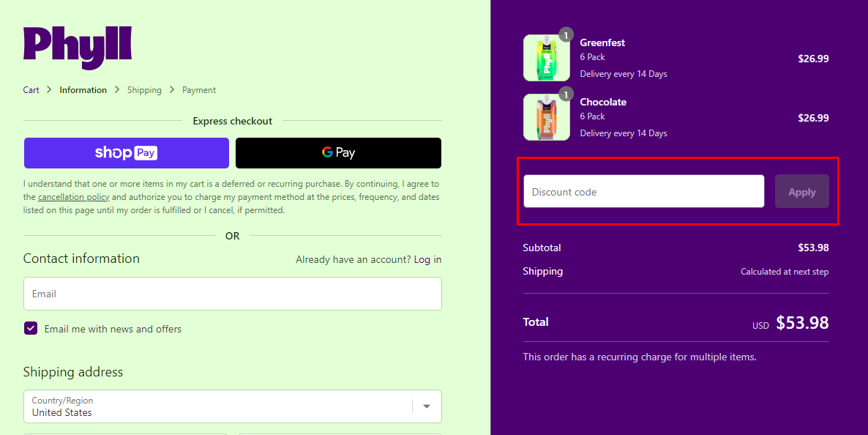Focus the Discount code field
The width and height of the screenshot is (868, 435).
[x=644, y=192]
